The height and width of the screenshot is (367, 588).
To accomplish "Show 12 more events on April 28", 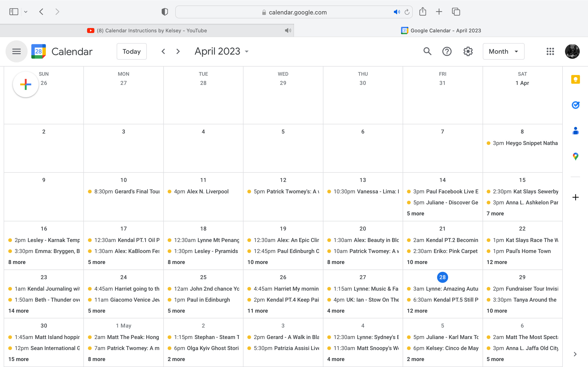I will click(x=417, y=311).
